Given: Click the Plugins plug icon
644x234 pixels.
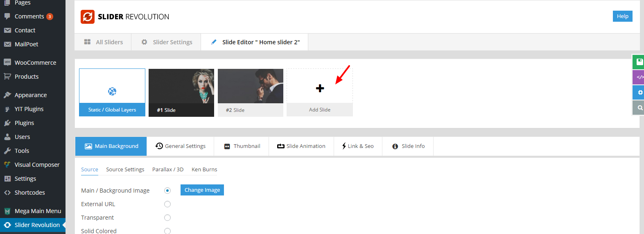Looking at the screenshot, I should (x=7, y=123).
